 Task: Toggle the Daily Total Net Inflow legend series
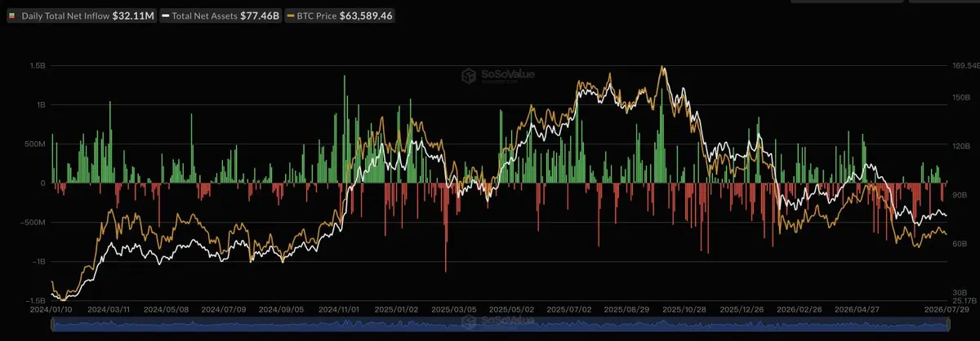[x=80, y=15]
